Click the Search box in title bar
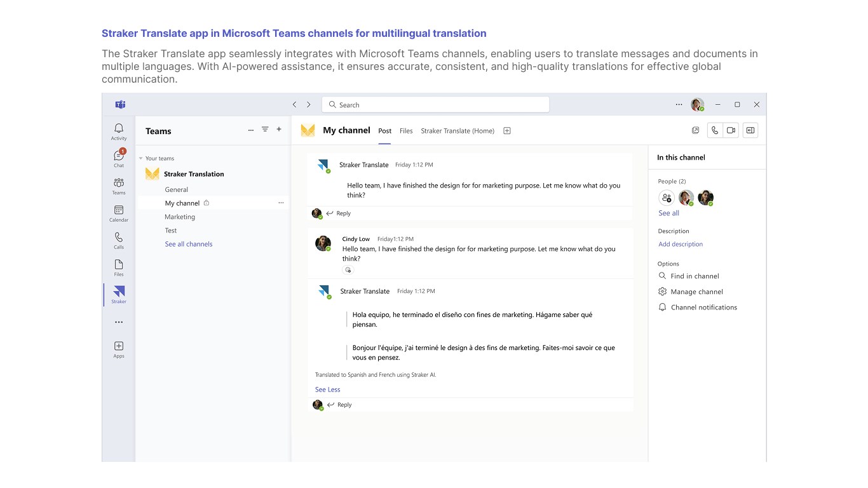The height and width of the screenshot is (488, 868). pyautogui.click(x=435, y=105)
